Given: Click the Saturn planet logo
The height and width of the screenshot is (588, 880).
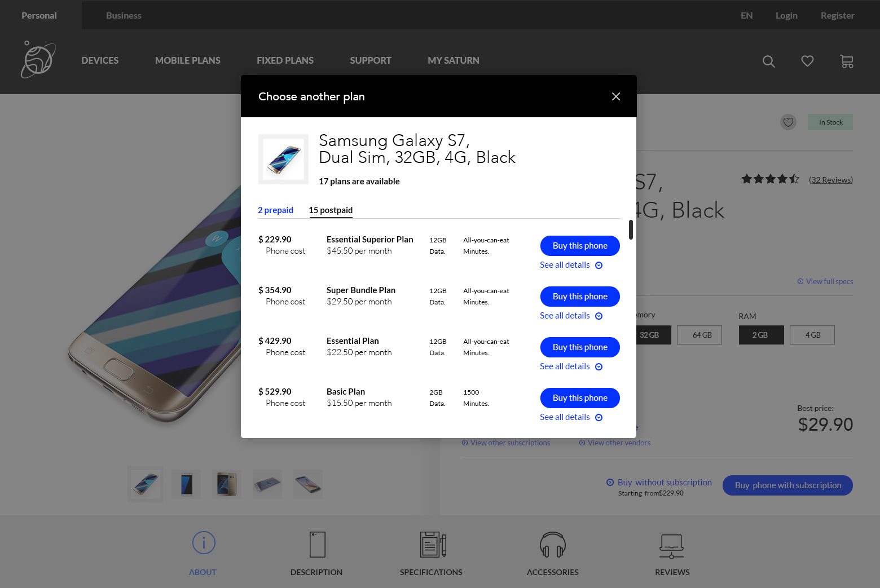Looking at the screenshot, I should tap(38, 60).
